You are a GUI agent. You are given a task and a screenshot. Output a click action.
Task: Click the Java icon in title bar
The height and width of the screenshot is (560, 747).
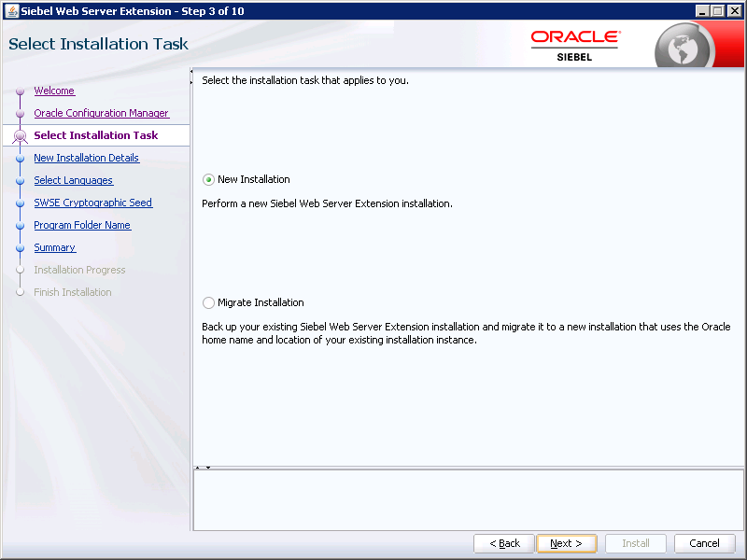tap(11, 10)
